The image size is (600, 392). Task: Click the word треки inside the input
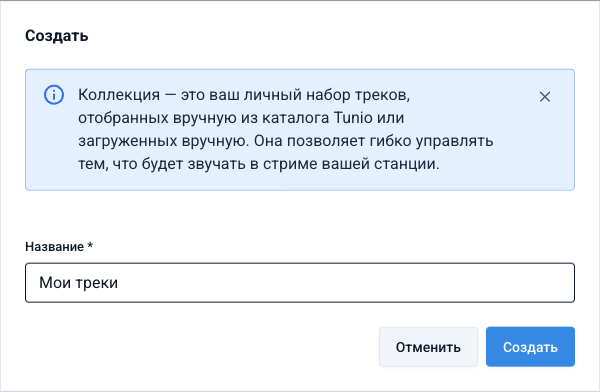click(96, 283)
